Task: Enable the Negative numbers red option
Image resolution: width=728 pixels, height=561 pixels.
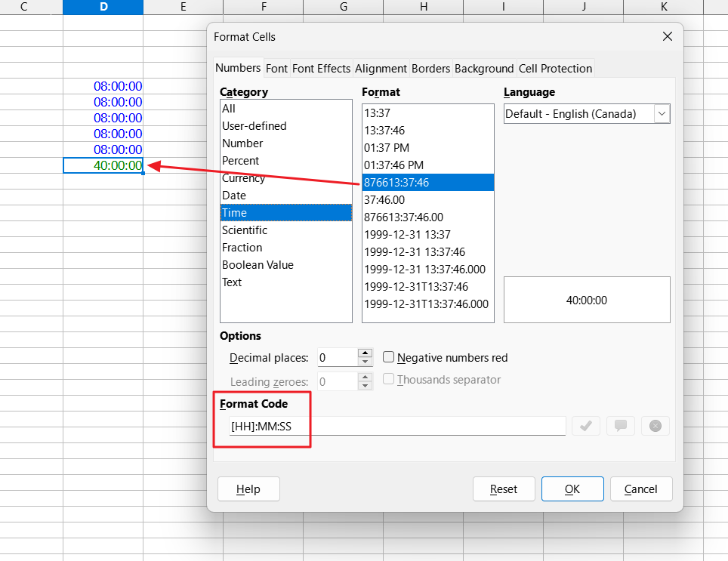Action: 388,356
